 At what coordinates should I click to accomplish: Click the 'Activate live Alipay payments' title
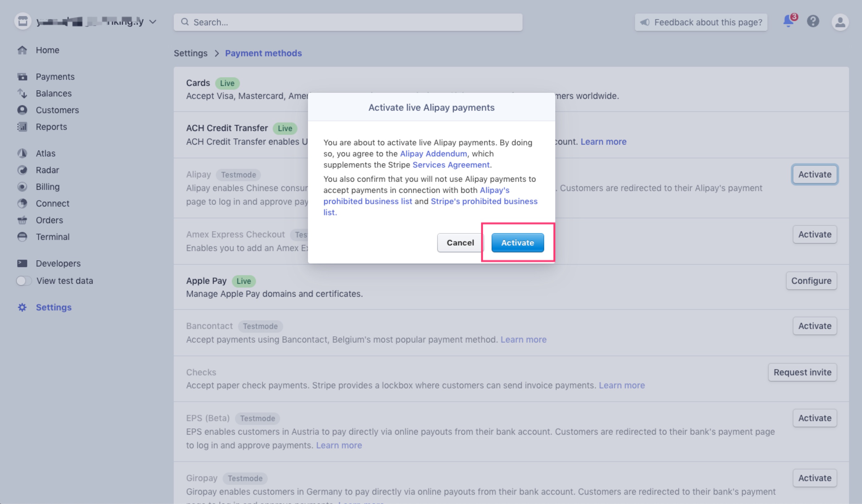tap(431, 107)
